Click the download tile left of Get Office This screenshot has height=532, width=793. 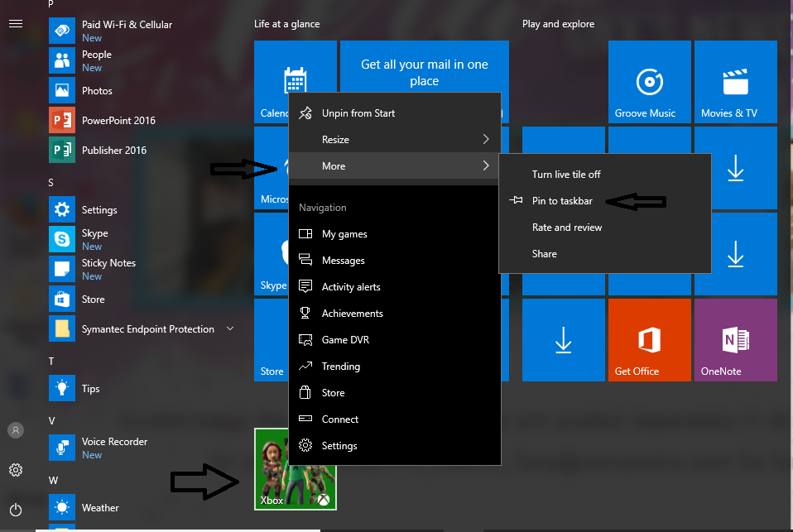coord(564,340)
